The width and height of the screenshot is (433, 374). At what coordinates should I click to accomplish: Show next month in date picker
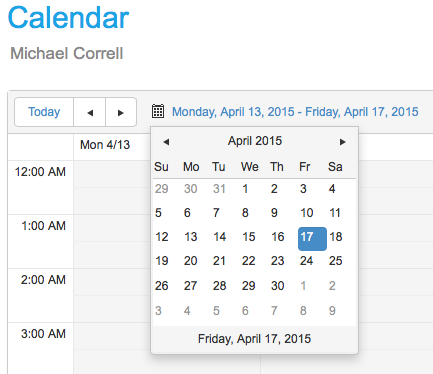pyautogui.click(x=342, y=142)
